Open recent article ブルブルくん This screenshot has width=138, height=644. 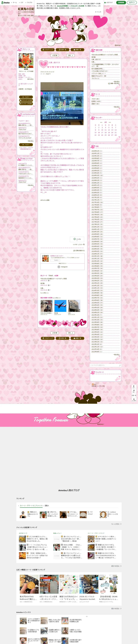tap(95, 78)
